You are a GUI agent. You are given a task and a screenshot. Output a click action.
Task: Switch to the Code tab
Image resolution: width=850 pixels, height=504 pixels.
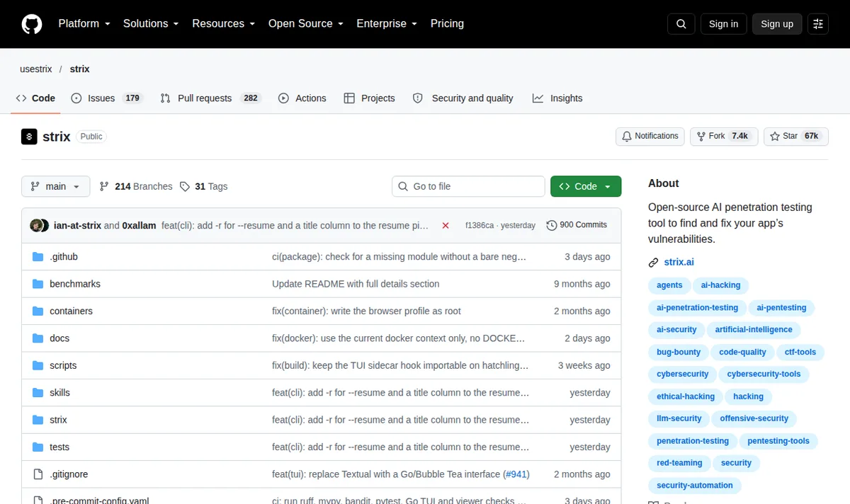[35, 98]
